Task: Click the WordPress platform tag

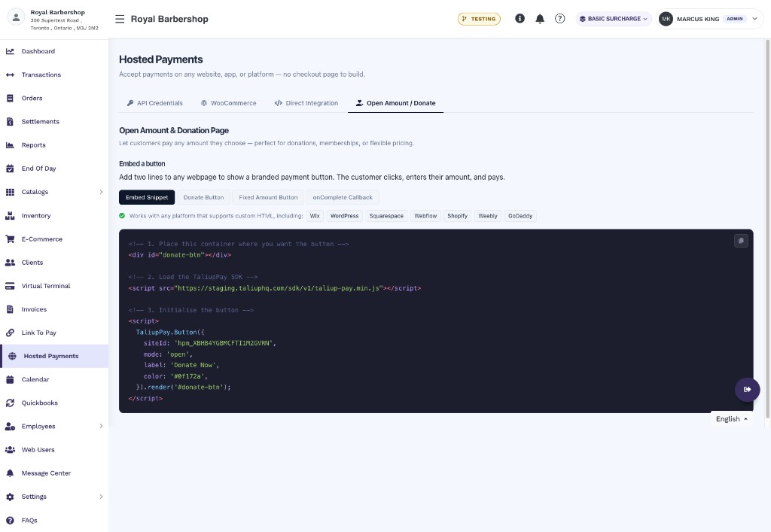Action: (x=344, y=216)
